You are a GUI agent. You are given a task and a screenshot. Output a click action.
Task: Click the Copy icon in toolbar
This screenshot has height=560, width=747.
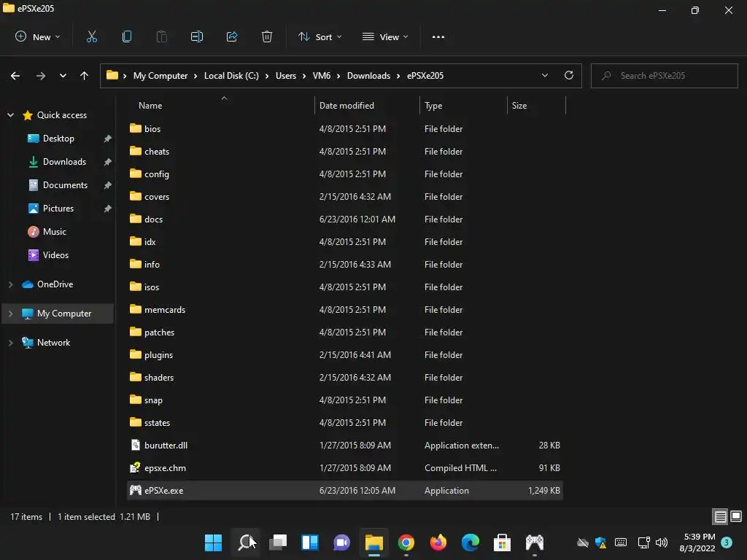point(127,36)
